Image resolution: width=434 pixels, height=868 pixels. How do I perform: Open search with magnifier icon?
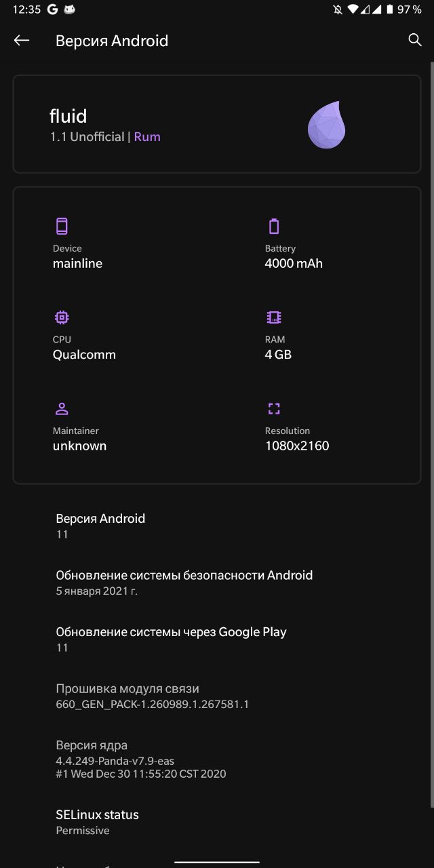click(x=415, y=40)
